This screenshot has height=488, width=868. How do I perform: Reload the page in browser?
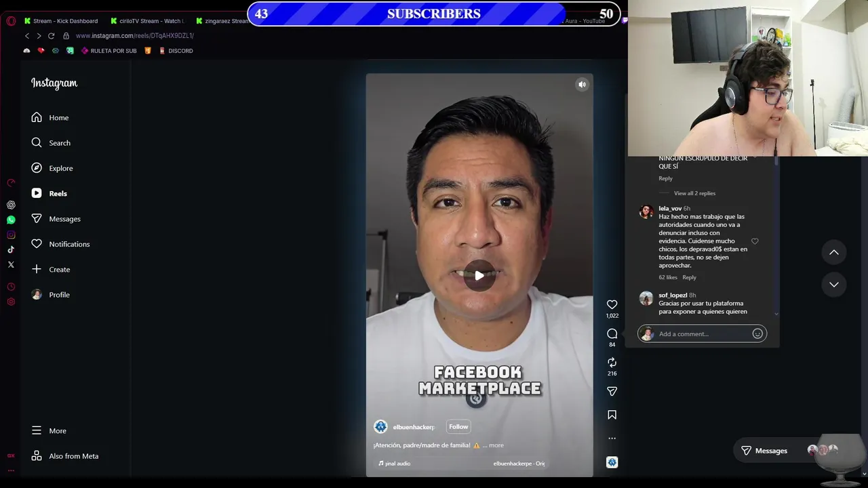click(x=51, y=36)
